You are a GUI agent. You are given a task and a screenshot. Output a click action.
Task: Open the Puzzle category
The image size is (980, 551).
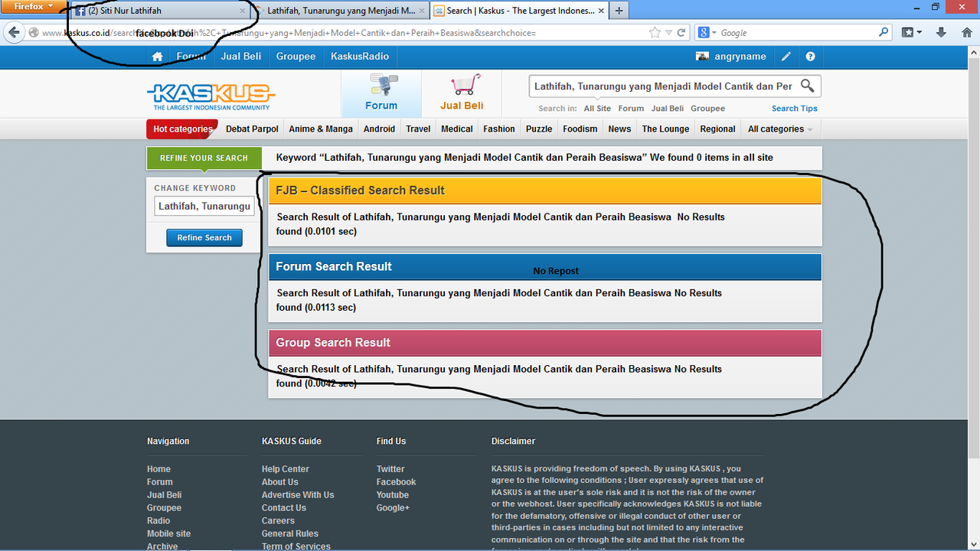coord(539,129)
